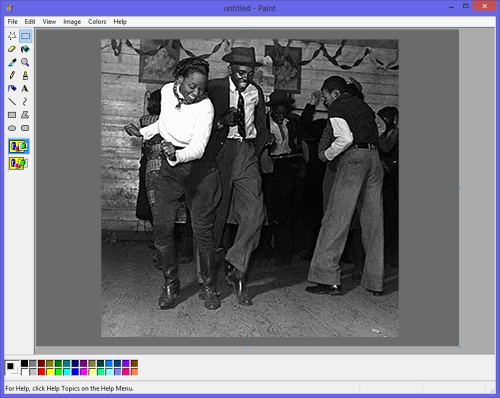Select the cyan color swatch
The height and width of the screenshot is (398, 500).
tap(67, 372)
